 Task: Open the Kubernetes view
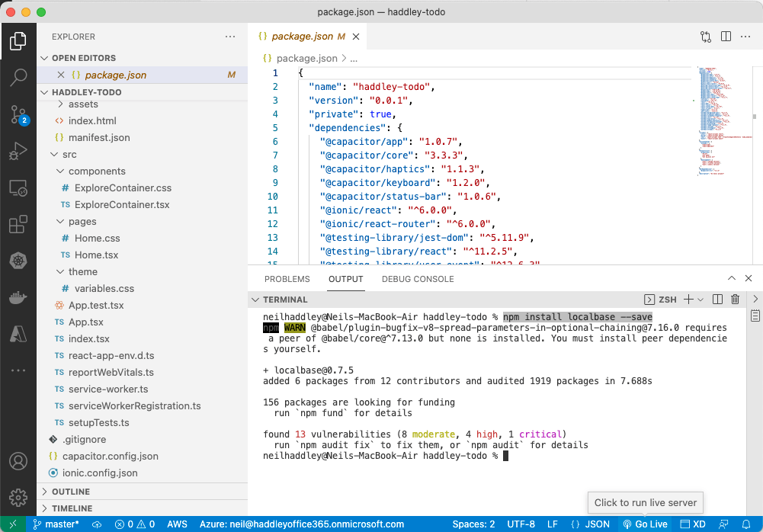pyautogui.click(x=18, y=261)
